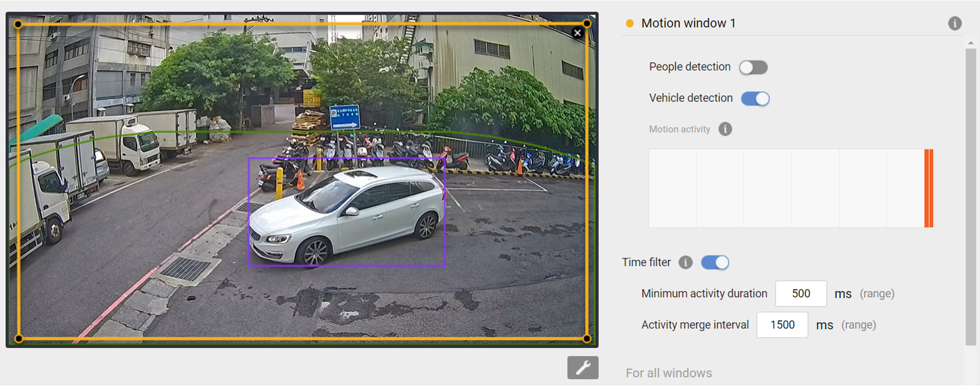Click the top-right corner handle of motion window
Viewport: 980px width, 386px height.
click(587, 23)
